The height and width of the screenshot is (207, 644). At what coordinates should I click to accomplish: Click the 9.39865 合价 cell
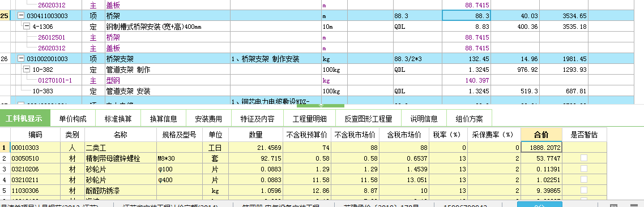click(x=541, y=190)
